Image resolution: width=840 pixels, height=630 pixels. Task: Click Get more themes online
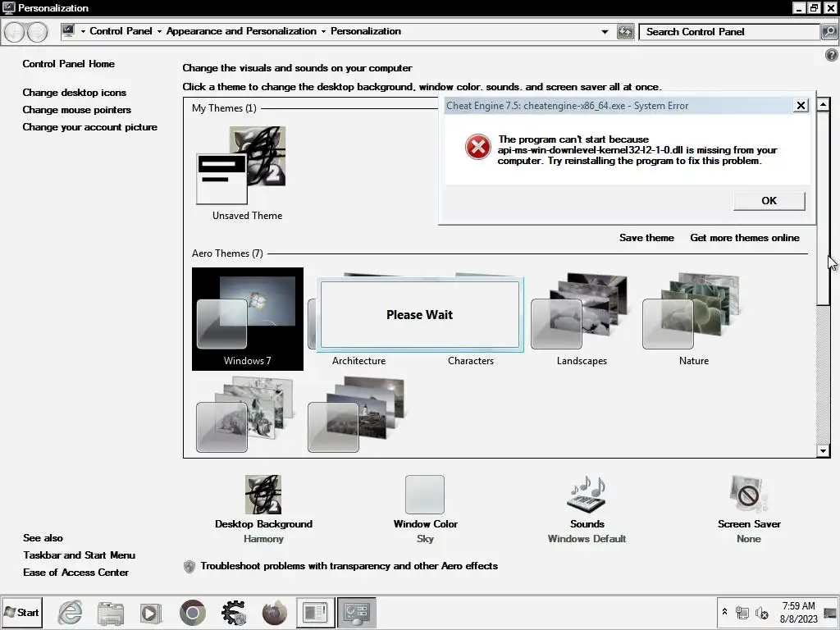click(x=745, y=238)
